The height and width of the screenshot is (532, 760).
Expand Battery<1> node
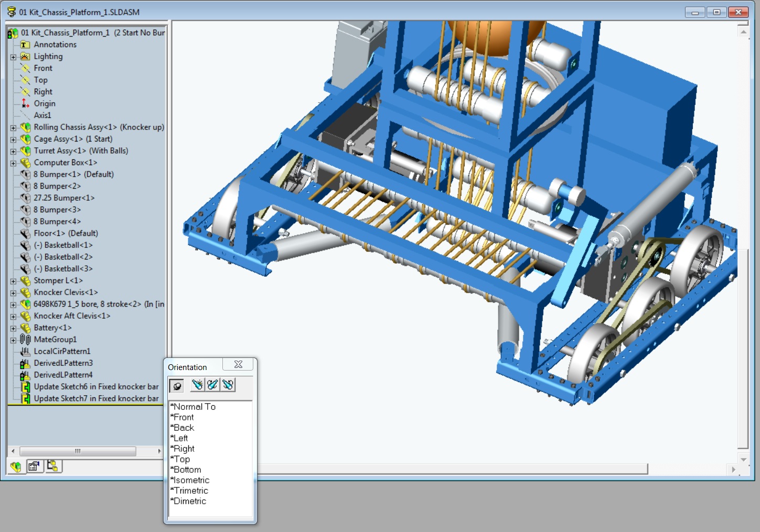tap(13, 328)
